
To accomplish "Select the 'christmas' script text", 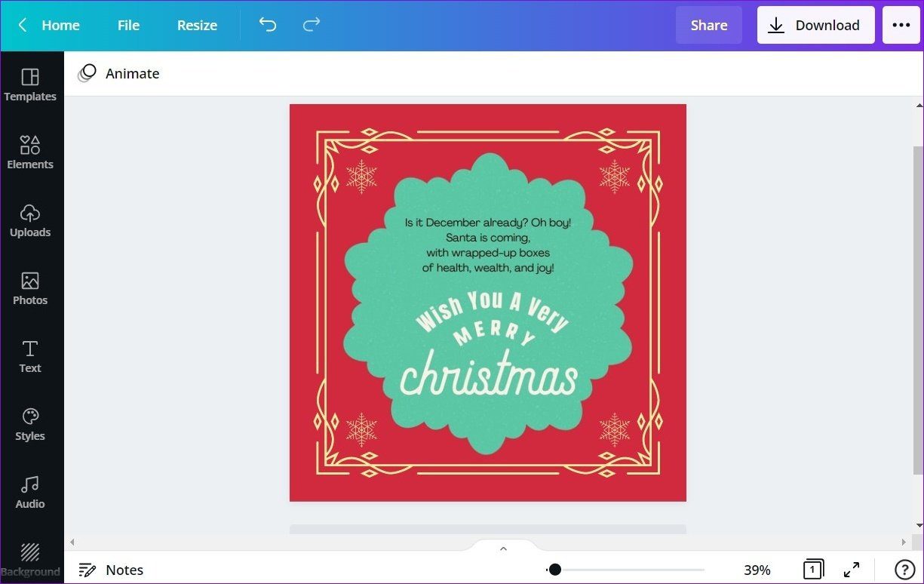I will [488, 373].
